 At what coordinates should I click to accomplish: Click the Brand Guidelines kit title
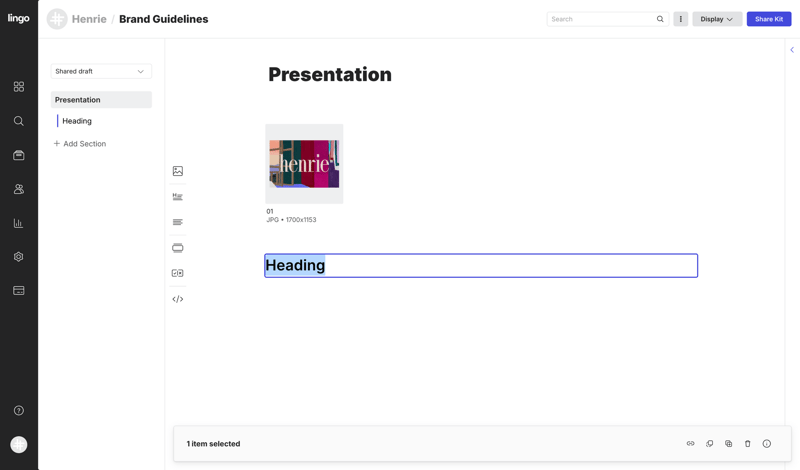coord(164,19)
